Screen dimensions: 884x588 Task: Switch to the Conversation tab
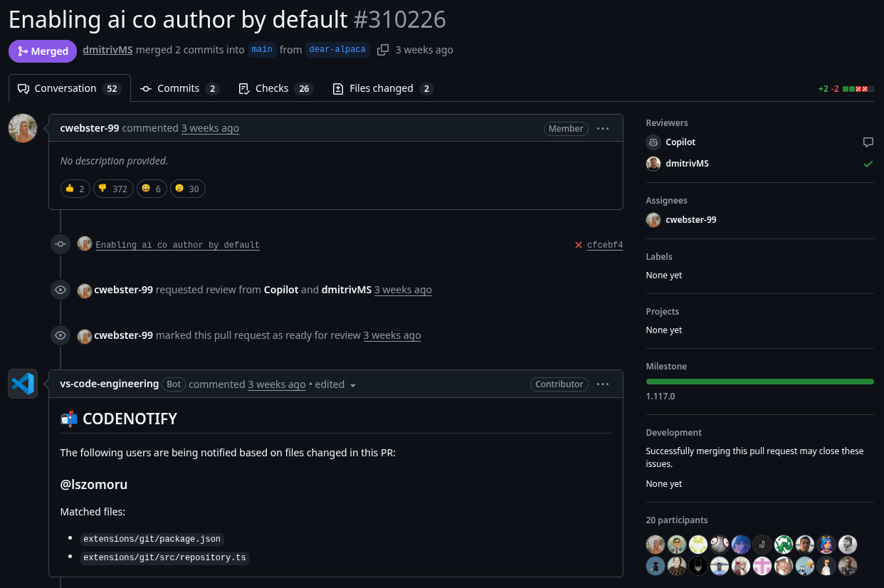coord(70,88)
